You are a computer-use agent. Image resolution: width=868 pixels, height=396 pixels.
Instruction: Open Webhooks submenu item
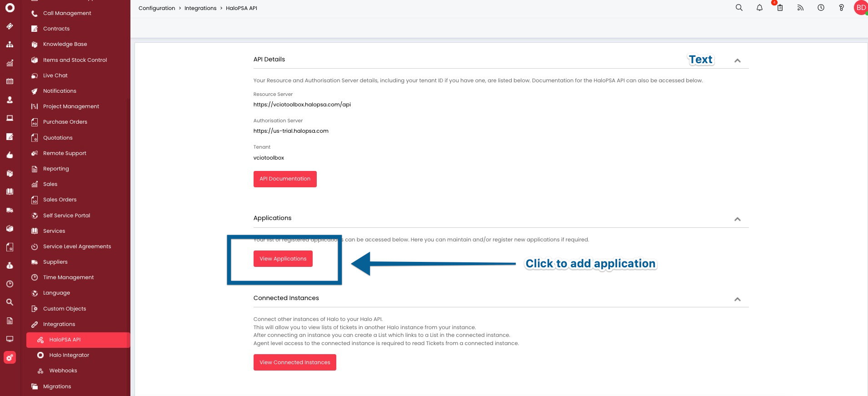coord(63,371)
